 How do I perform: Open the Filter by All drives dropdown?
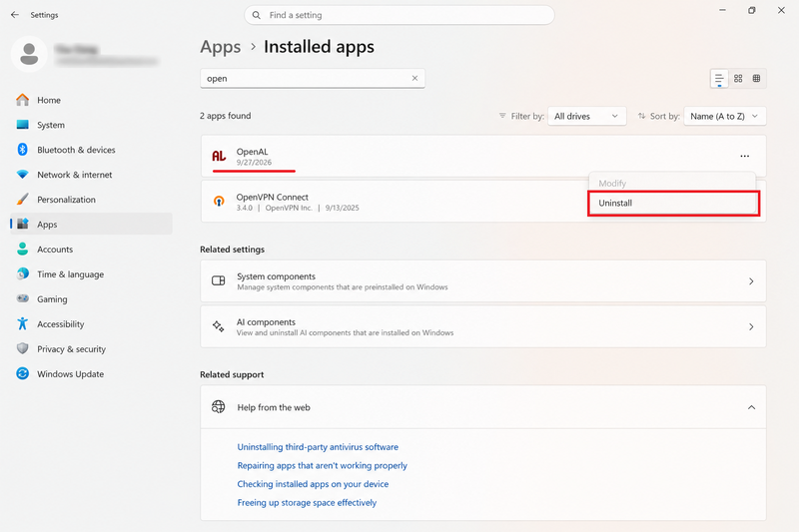[587, 116]
